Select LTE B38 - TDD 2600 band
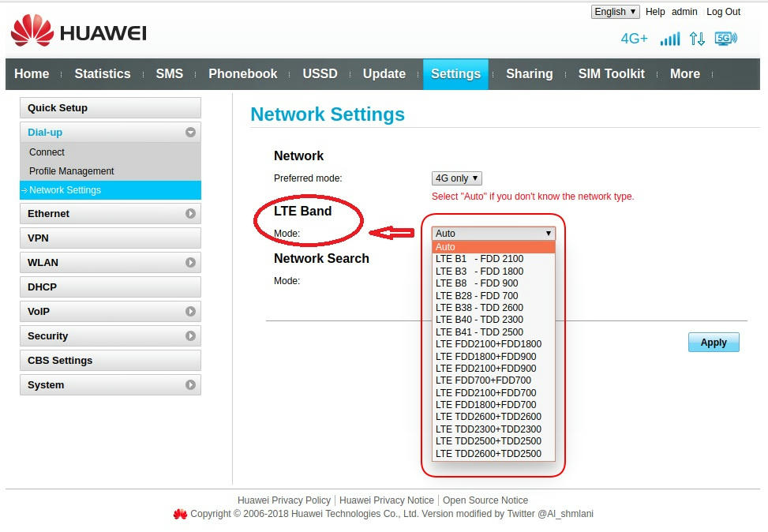 [493, 308]
